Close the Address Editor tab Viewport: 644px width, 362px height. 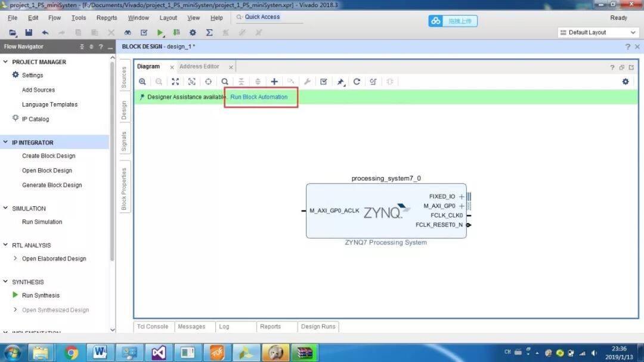pyautogui.click(x=231, y=67)
